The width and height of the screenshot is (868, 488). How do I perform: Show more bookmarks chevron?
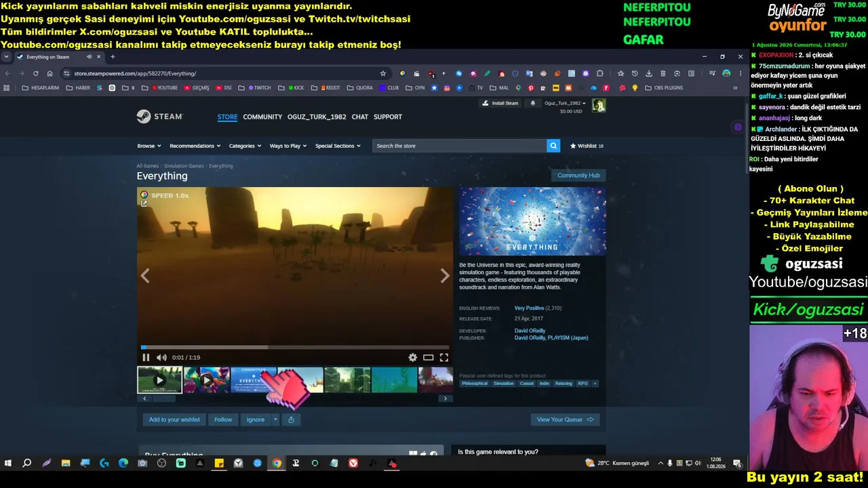pyautogui.click(x=735, y=87)
